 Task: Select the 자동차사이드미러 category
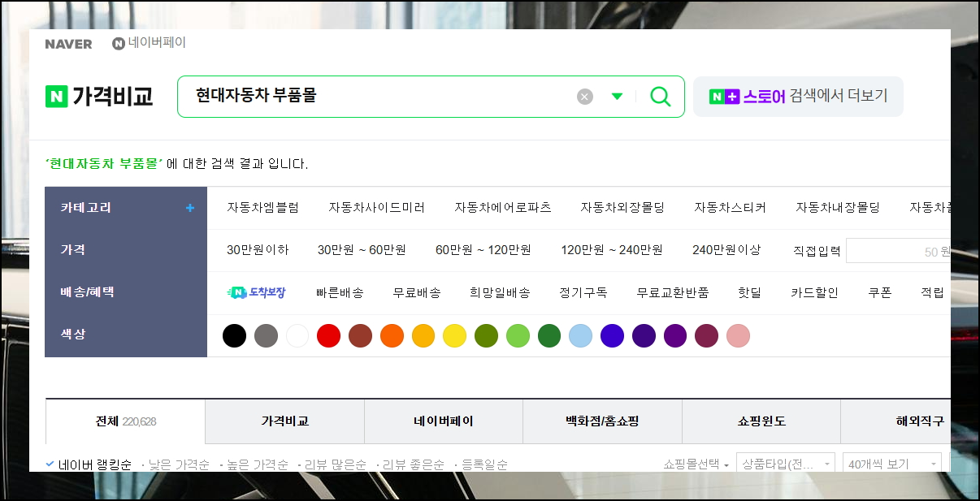[376, 208]
